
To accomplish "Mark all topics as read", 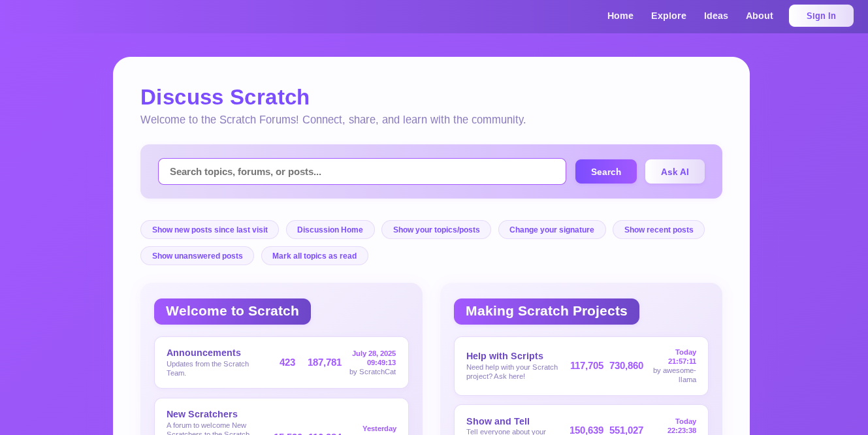I will (x=314, y=256).
